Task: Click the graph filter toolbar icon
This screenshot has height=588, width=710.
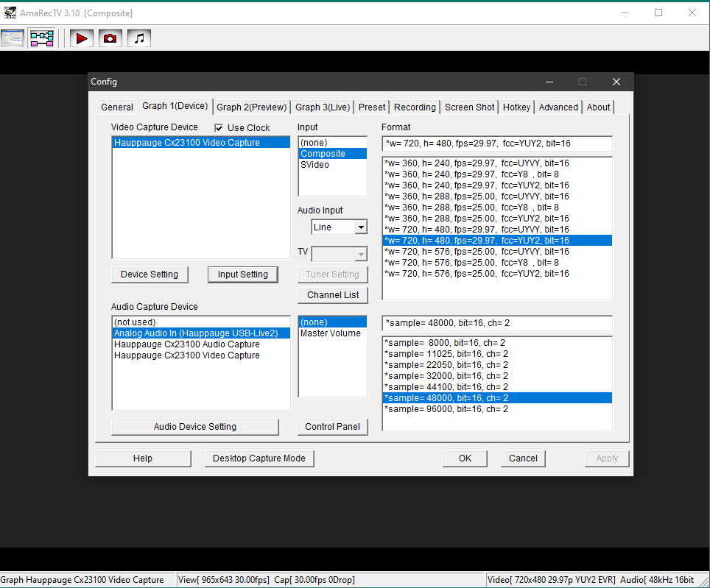Action: coord(42,38)
